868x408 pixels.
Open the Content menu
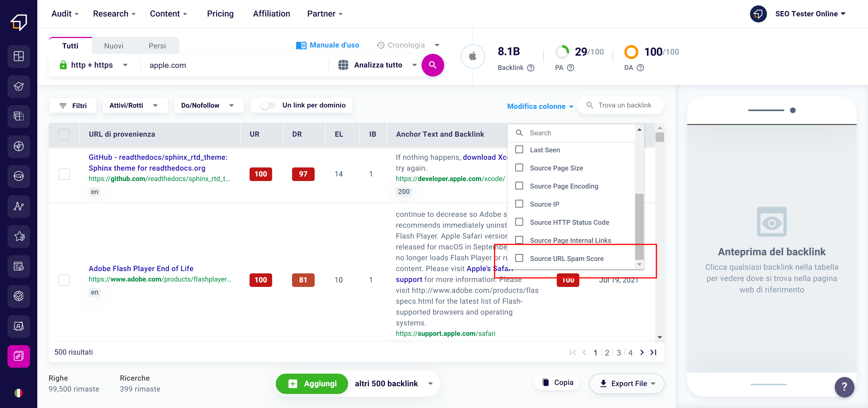pyautogui.click(x=168, y=14)
